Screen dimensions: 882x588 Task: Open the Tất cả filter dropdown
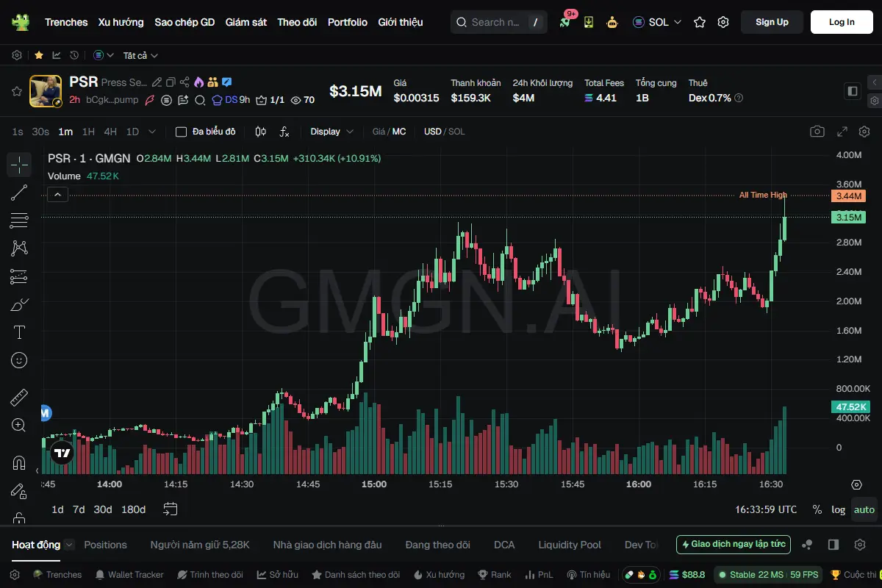pos(140,55)
